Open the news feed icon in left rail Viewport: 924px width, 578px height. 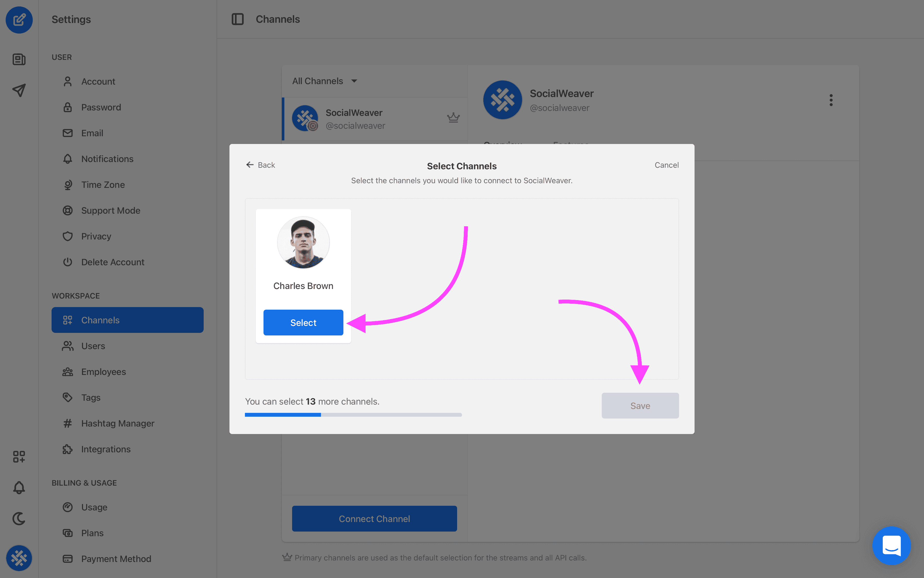pyautogui.click(x=19, y=59)
